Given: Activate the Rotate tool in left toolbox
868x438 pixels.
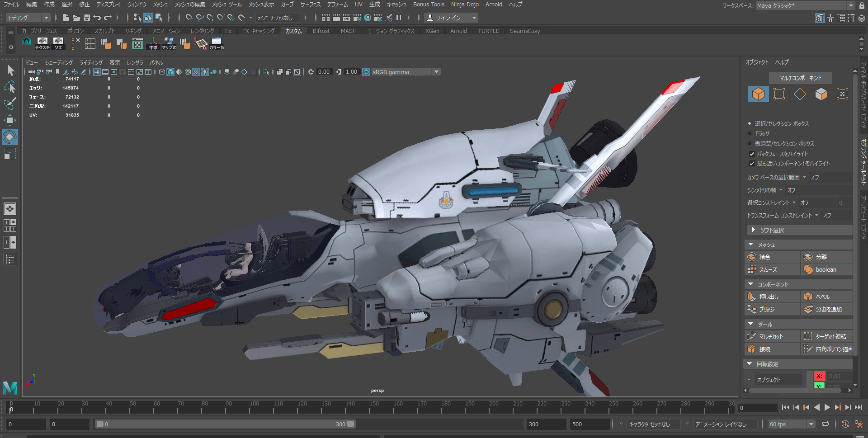Looking at the screenshot, I should pyautogui.click(x=10, y=137).
